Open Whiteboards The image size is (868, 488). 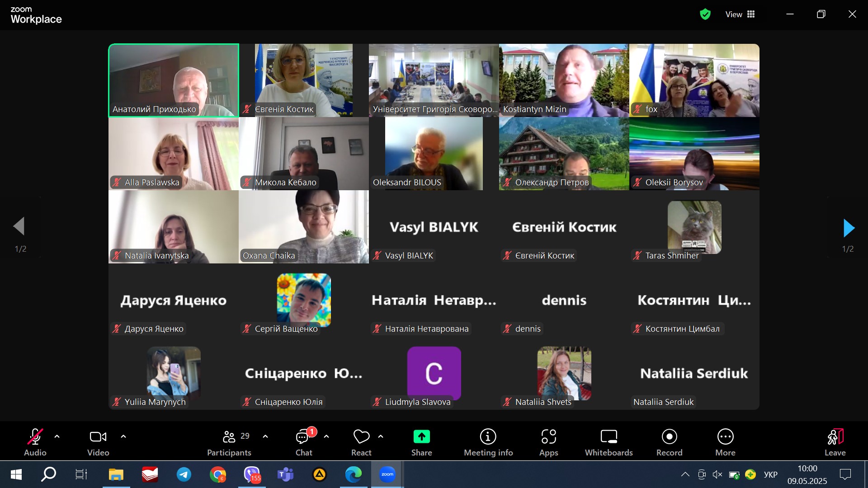[x=609, y=442]
